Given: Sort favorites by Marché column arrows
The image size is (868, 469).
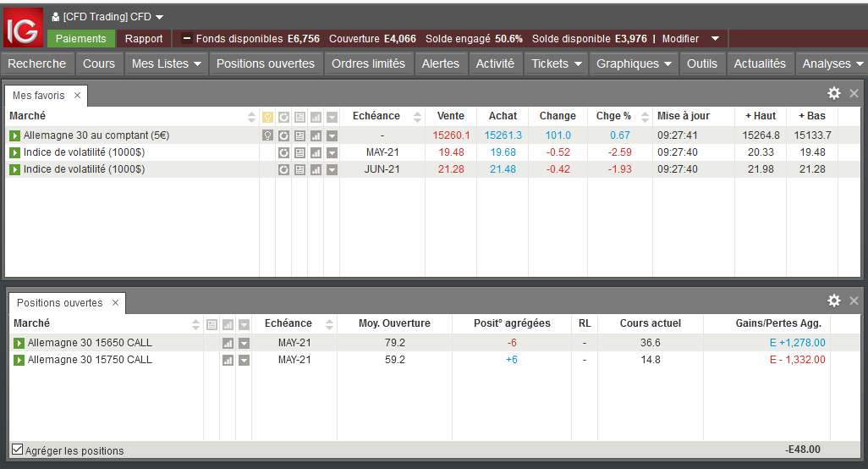Looking at the screenshot, I should (x=251, y=117).
